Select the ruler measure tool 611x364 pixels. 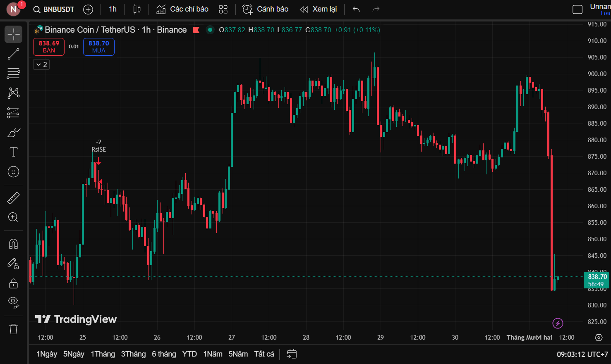pos(13,198)
